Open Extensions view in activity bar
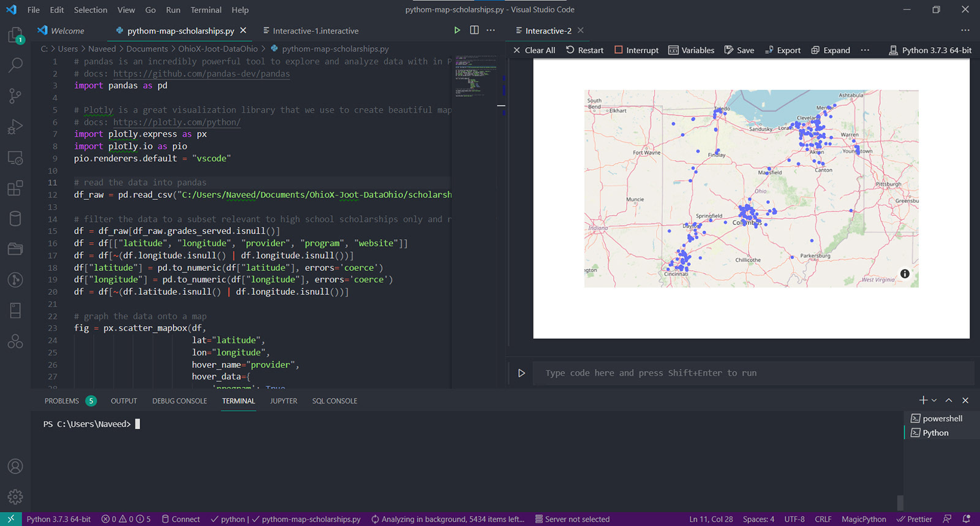Screen dimensions: 980x526 [x=15, y=188]
